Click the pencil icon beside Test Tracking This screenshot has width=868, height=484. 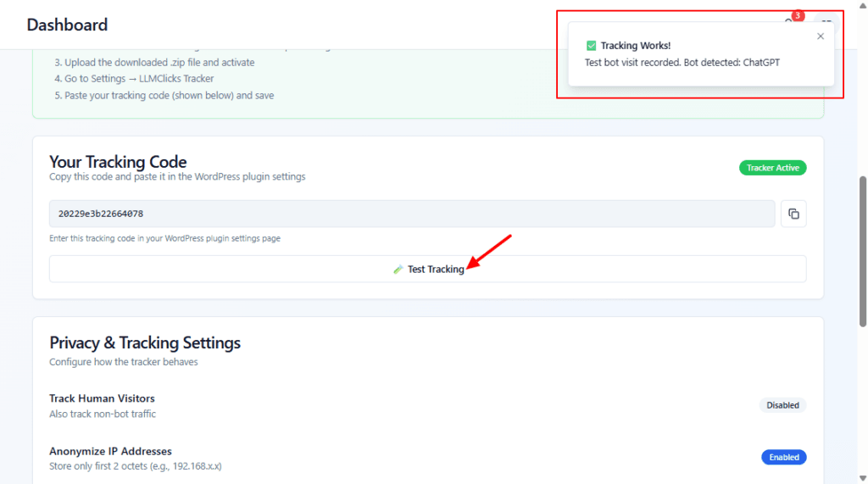(x=398, y=269)
